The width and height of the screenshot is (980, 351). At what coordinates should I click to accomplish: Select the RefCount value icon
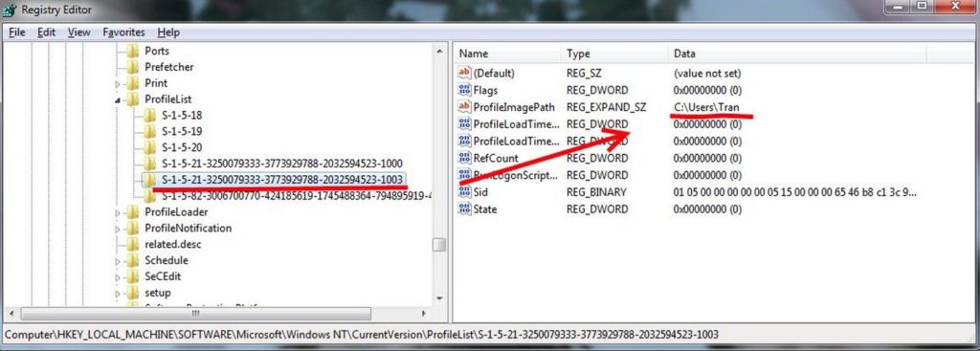(x=464, y=158)
